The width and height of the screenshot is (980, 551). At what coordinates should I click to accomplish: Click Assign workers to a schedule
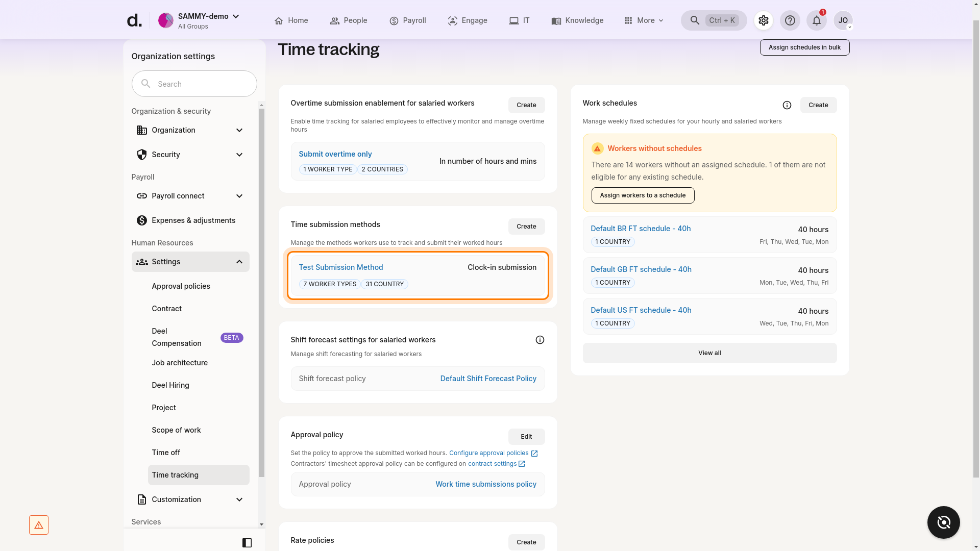coord(643,195)
